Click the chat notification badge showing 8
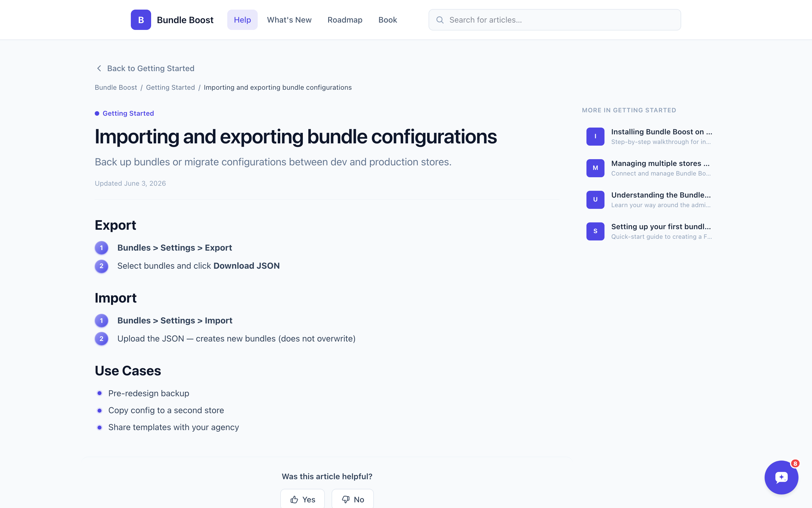Image resolution: width=812 pixels, height=508 pixels. (795, 463)
